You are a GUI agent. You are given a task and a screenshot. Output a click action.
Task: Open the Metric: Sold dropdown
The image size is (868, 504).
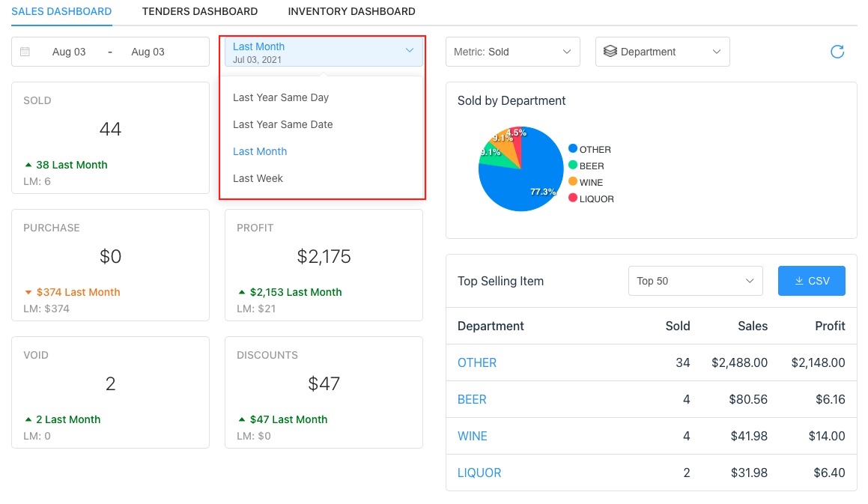(512, 52)
